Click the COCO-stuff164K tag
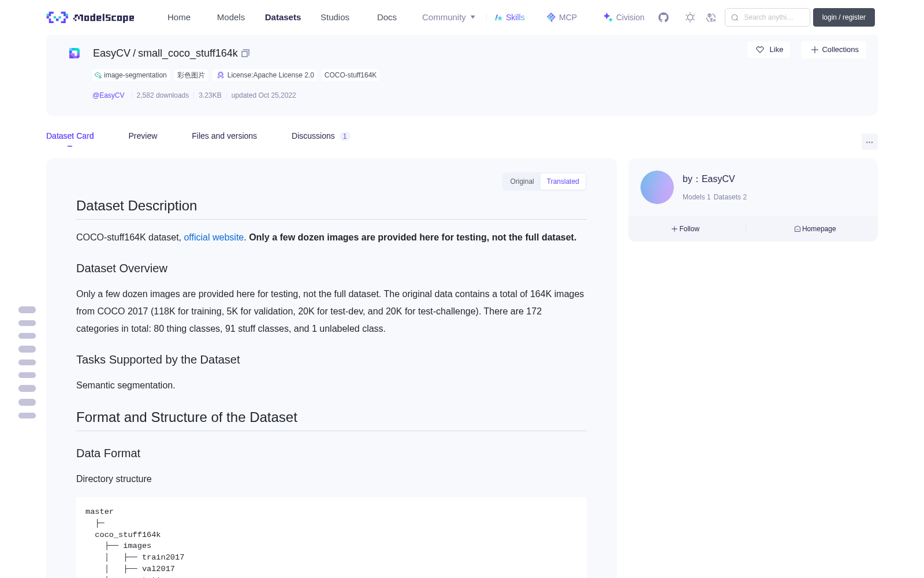 [x=351, y=75]
